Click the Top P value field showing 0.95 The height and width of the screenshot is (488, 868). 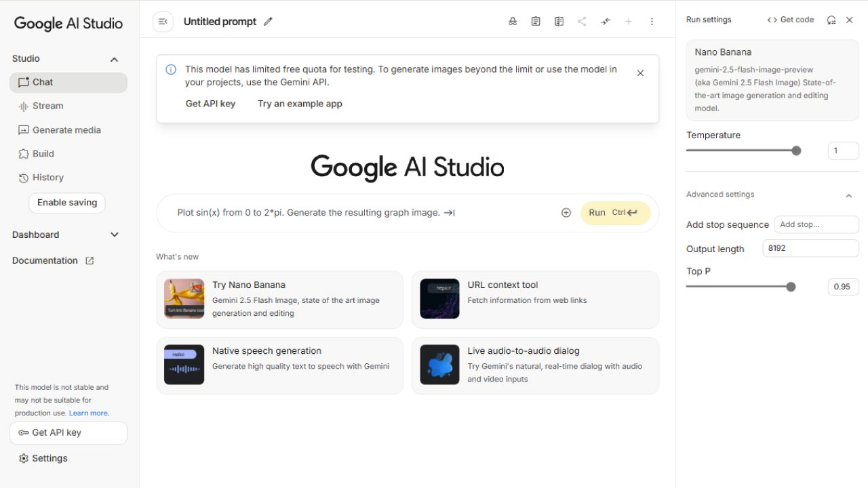click(x=844, y=287)
